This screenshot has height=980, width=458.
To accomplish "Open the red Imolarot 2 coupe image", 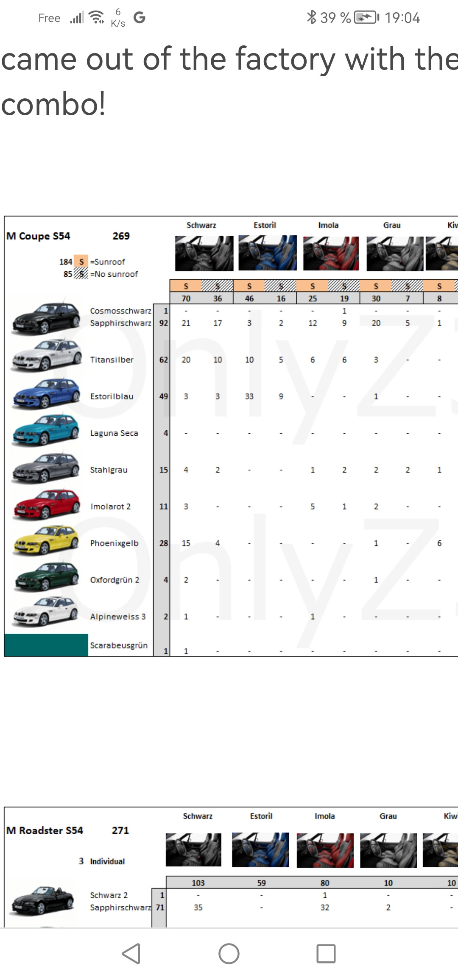I will (46, 504).
